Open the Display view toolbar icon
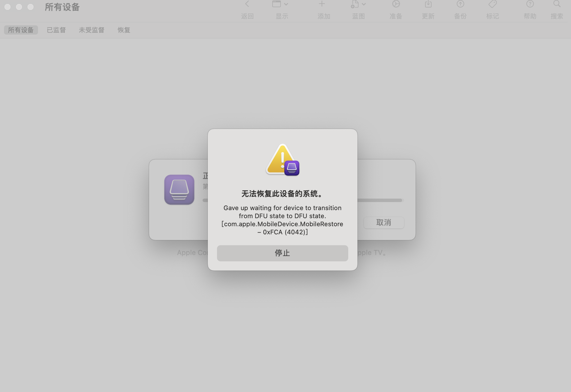This screenshot has width=571, height=392. tap(277, 4)
